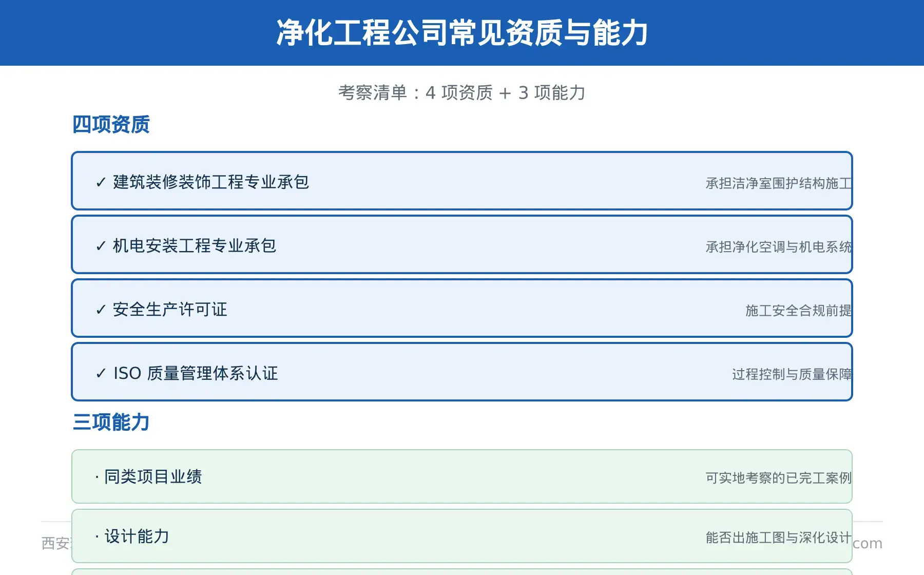Click the description 能否出施工图与深化设计

click(x=779, y=538)
